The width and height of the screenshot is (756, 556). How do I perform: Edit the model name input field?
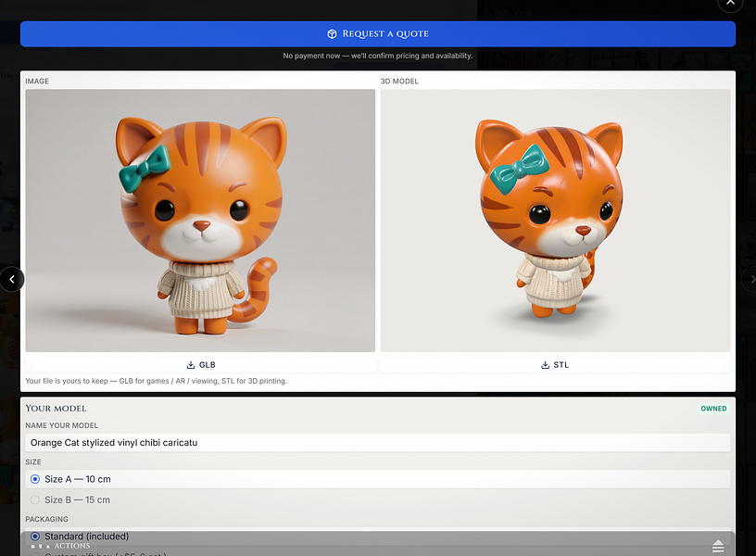point(377,442)
